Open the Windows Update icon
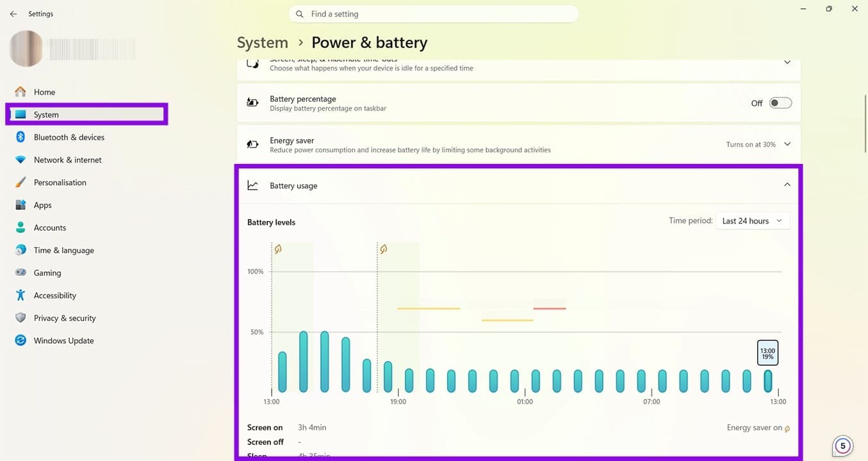The width and height of the screenshot is (868, 461). tap(20, 341)
